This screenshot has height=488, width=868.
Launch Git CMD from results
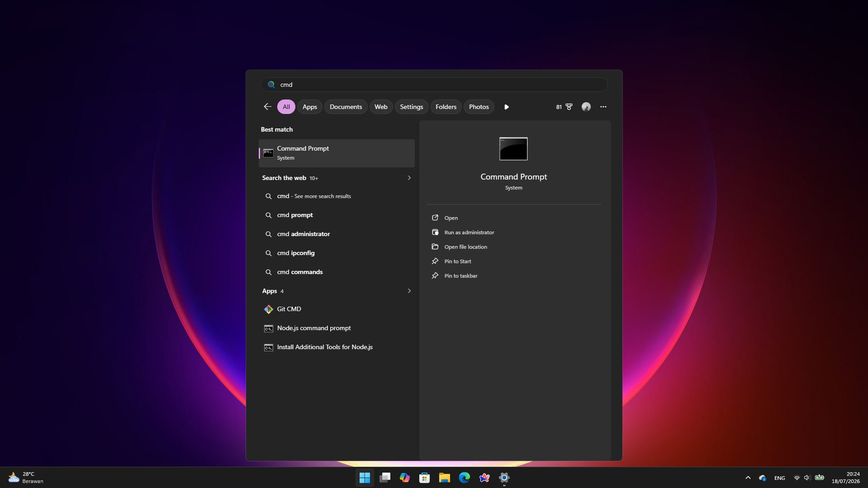point(337,309)
